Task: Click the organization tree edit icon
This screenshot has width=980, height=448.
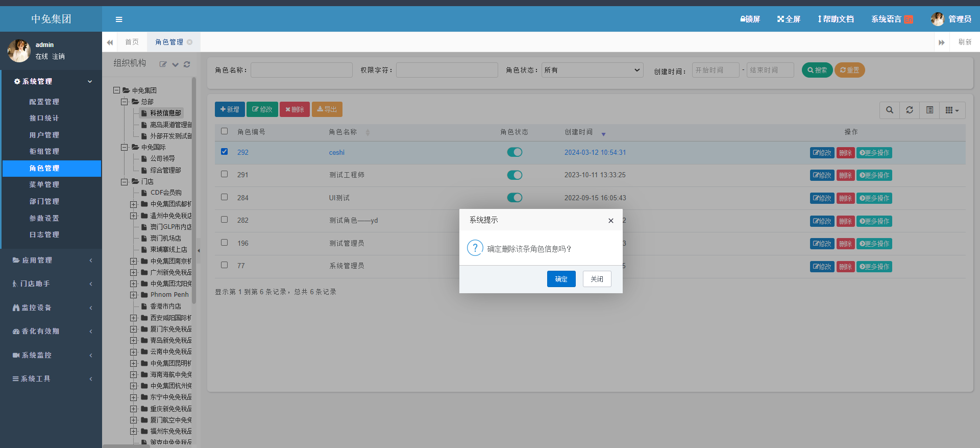Action: pyautogui.click(x=163, y=64)
